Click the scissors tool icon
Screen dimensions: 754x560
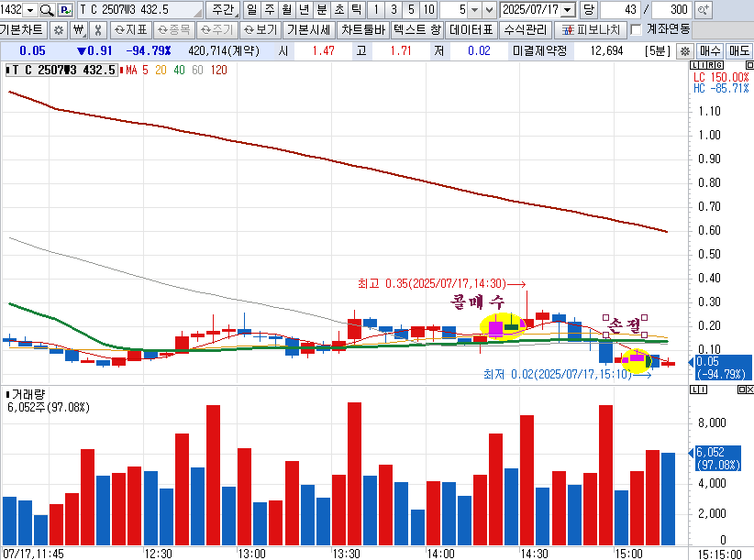[x=98, y=30]
